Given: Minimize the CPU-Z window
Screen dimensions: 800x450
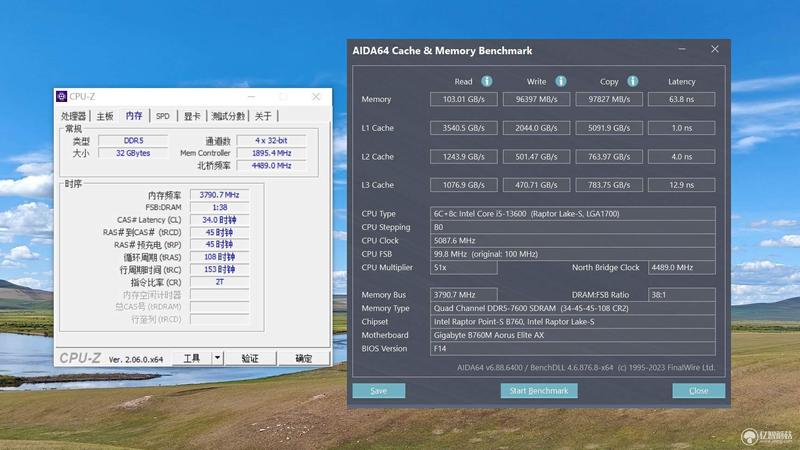Looking at the screenshot, I should pyautogui.click(x=251, y=96).
